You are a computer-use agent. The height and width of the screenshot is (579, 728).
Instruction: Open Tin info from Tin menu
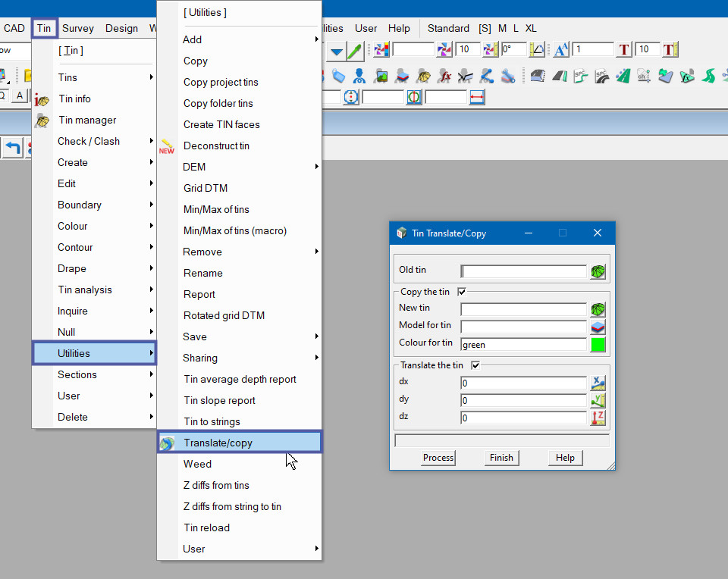point(74,99)
